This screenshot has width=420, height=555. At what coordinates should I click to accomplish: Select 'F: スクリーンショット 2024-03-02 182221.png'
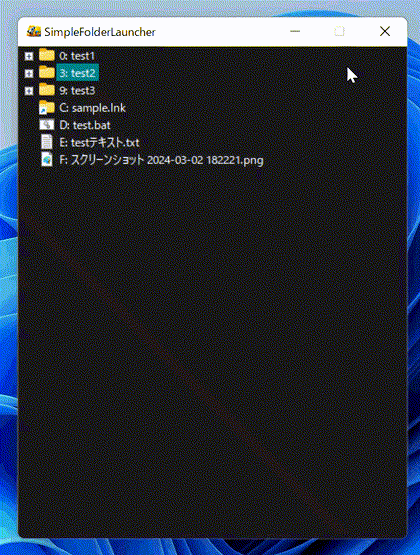coord(161,160)
